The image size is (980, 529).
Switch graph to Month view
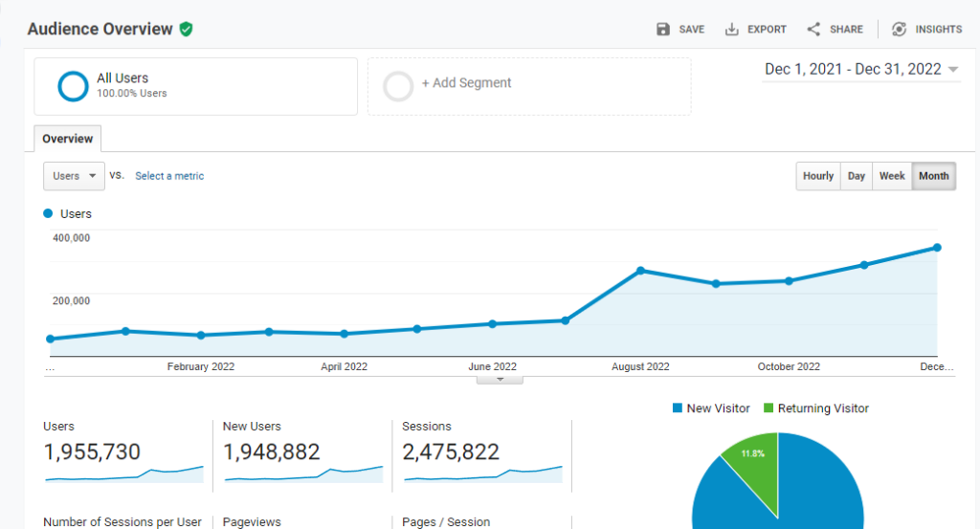[934, 176]
